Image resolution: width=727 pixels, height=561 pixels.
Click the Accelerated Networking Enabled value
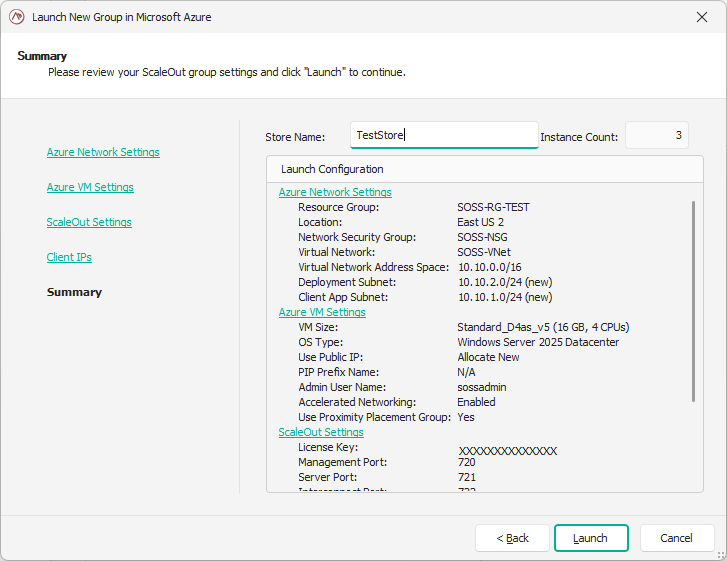[476, 402]
